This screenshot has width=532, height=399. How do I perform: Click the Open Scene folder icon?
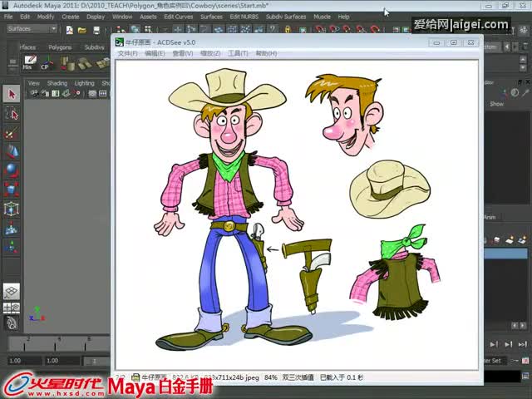[82, 30]
